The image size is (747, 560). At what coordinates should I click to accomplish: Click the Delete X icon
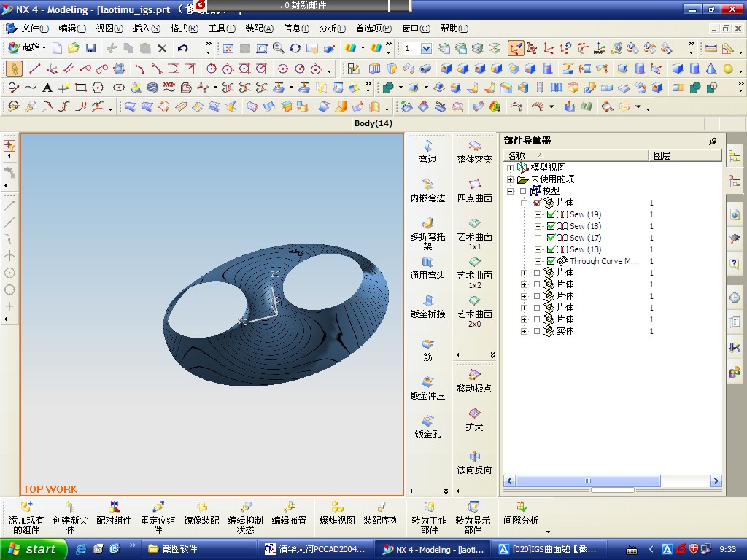[163, 48]
